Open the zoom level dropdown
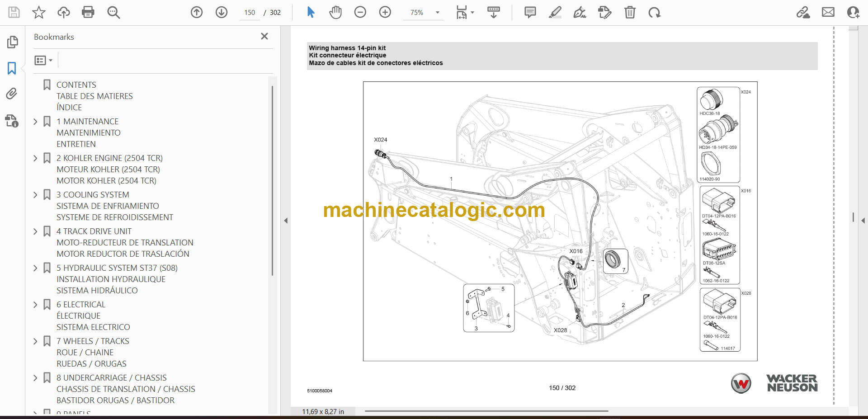 [437, 13]
